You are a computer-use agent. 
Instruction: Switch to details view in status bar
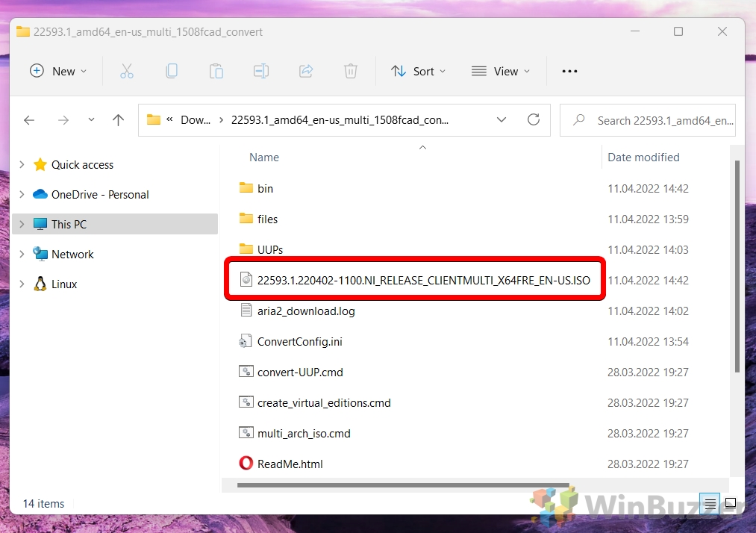pos(709,504)
